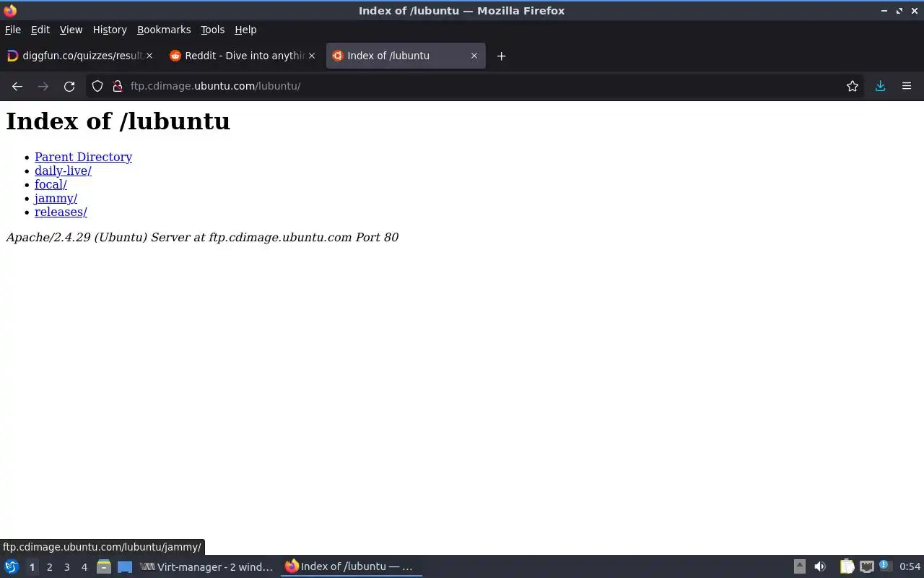
Task: Click the padlock site info icon
Action: [118, 86]
